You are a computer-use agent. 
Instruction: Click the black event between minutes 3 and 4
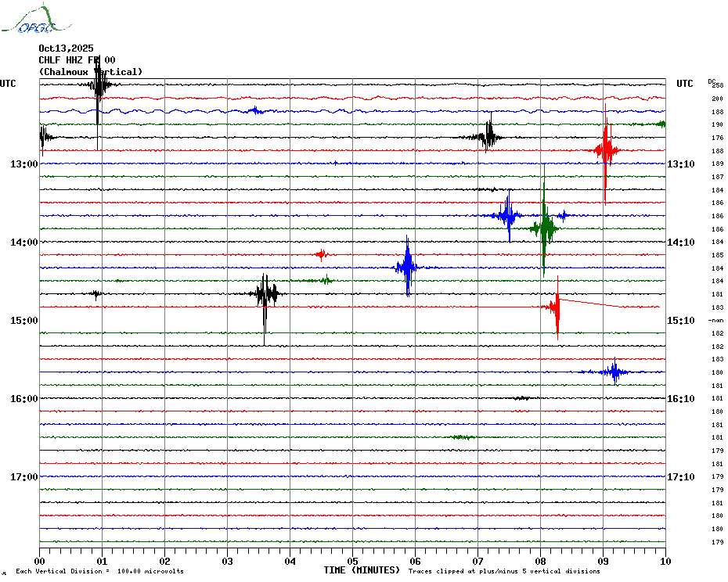click(265, 294)
